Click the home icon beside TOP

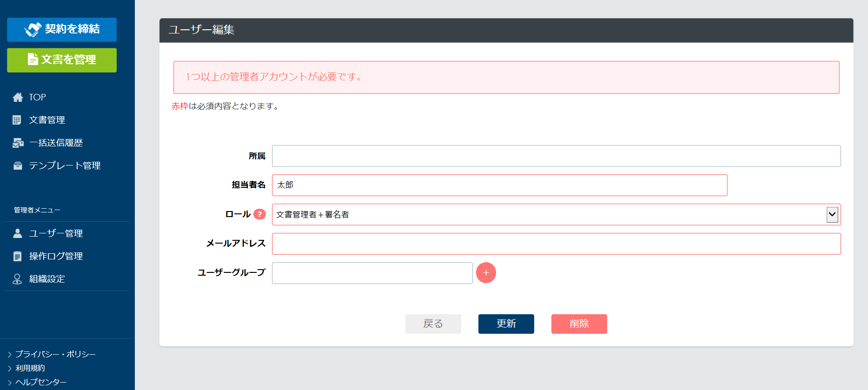(x=18, y=97)
